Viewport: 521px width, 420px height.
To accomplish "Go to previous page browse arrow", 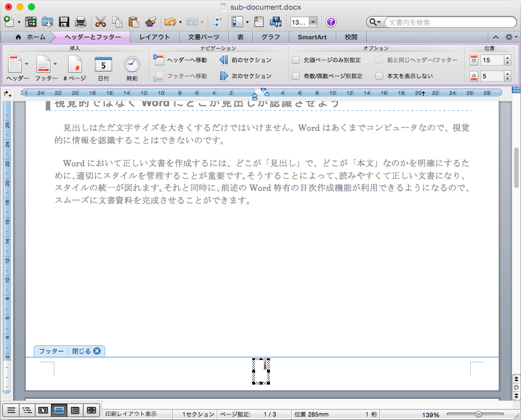I will [516, 378].
